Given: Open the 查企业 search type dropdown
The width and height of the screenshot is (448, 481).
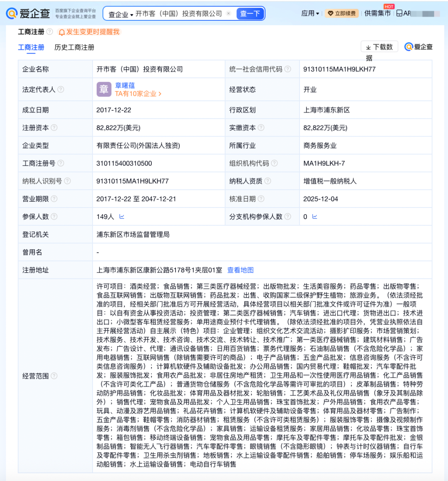Looking at the screenshot, I should click(x=120, y=14).
